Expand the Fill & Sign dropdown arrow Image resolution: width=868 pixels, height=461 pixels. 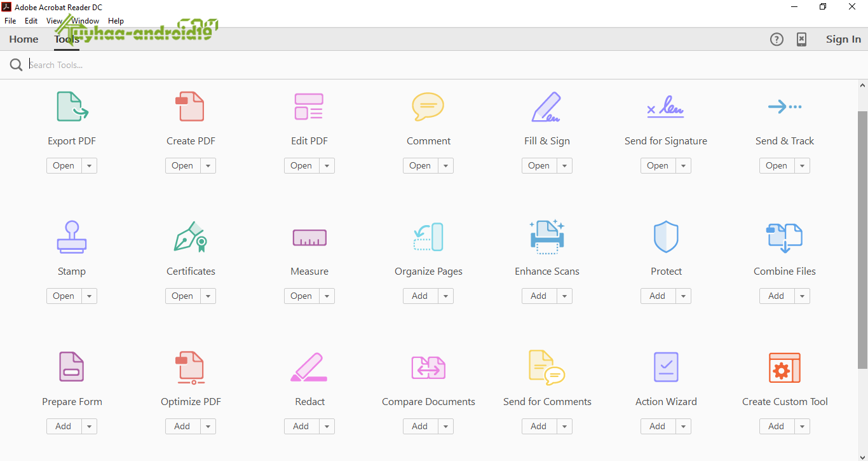tap(564, 166)
